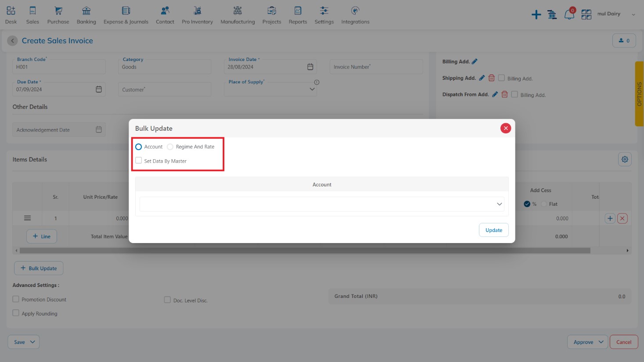Click the Place of Supply info icon
The height and width of the screenshot is (362, 644).
pyautogui.click(x=317, y=82)
